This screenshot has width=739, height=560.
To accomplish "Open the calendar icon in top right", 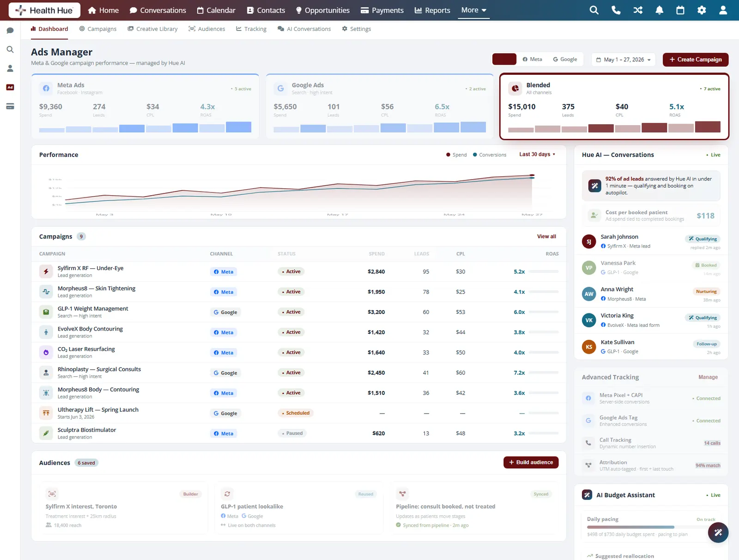I will tap(680, 10).
